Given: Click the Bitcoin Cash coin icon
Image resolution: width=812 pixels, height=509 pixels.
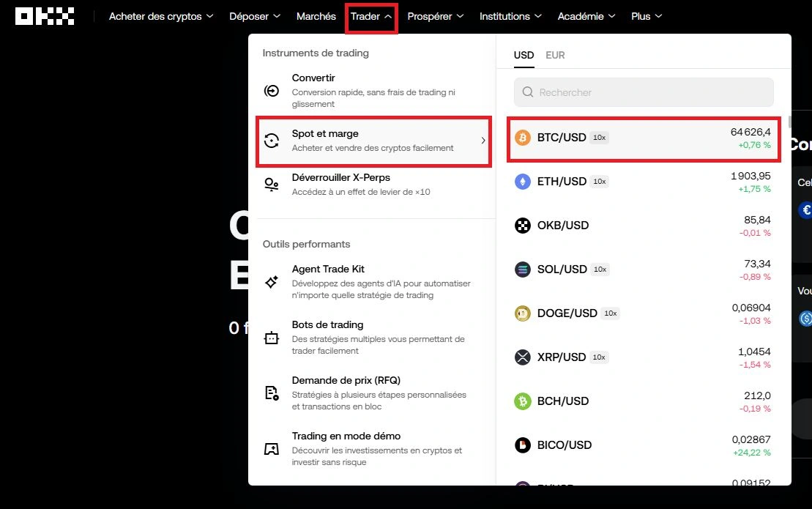Looking at the screenshot, I should click(x=523, y=401).
